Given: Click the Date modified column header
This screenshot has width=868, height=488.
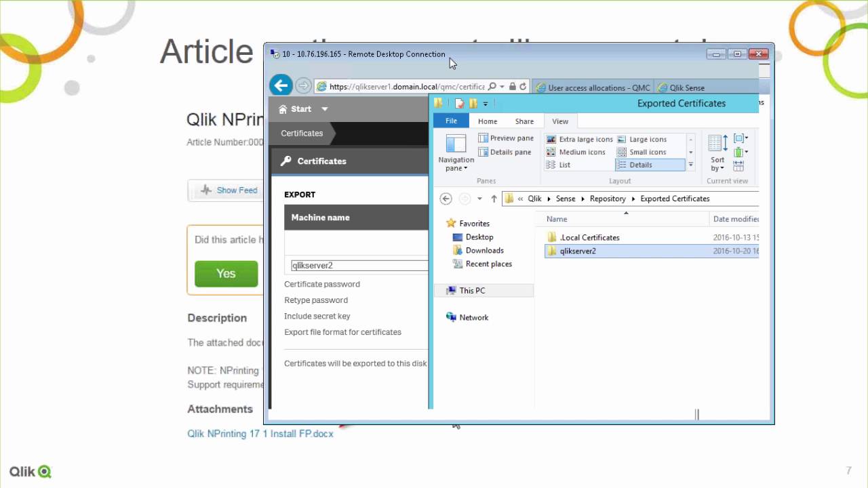Looking at the screenshot, I should pos(735,219).
